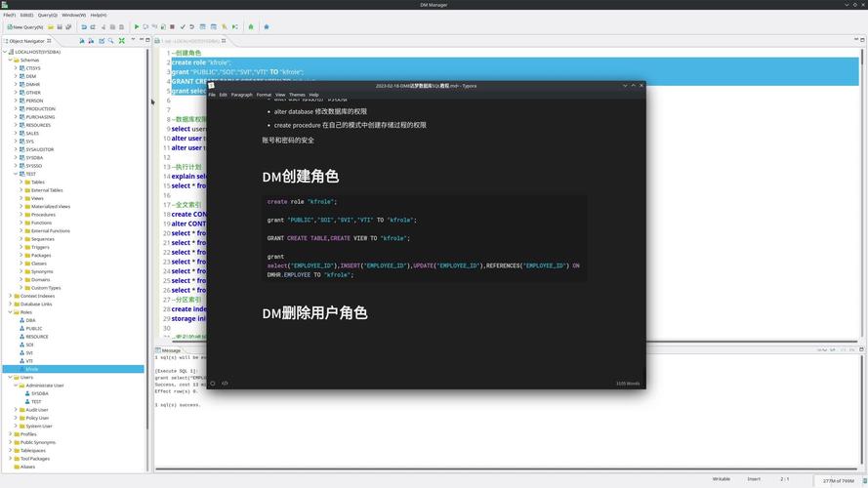868x488 pixels.
Task: Click the garbage collector icon in status bar
Action: point(864,481)
